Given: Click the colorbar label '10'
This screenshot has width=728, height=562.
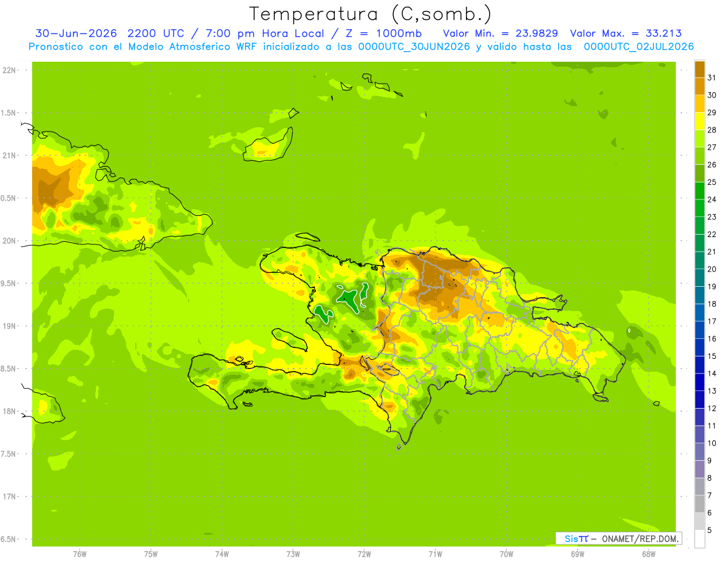Looking at the screenshot, I should [x=712, y=443].
